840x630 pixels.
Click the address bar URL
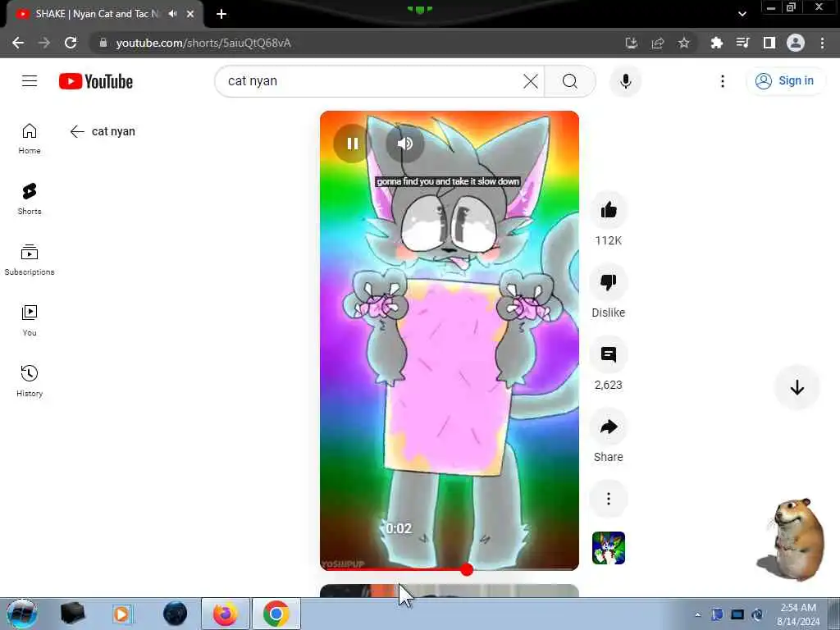tap(203, 43)
